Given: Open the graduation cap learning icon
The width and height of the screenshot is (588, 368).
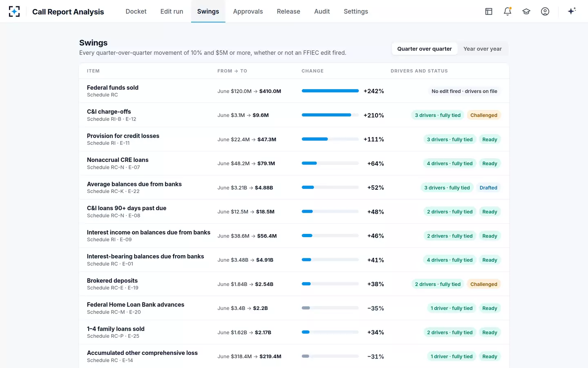Looking at the screenshot, I should coord(526,11).
